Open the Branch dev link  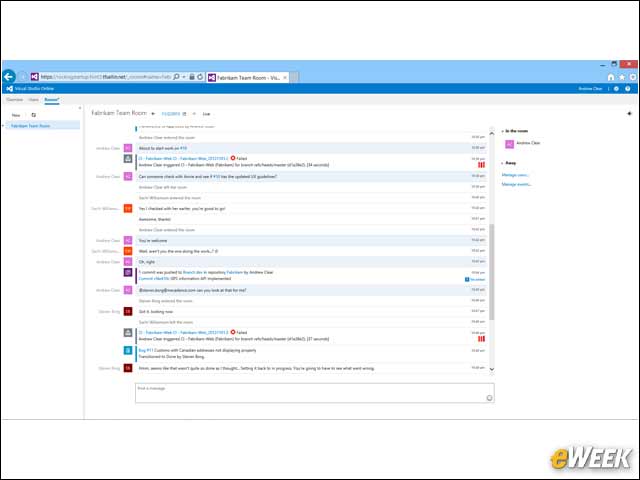pyautogui.click(x=193, y=272)
